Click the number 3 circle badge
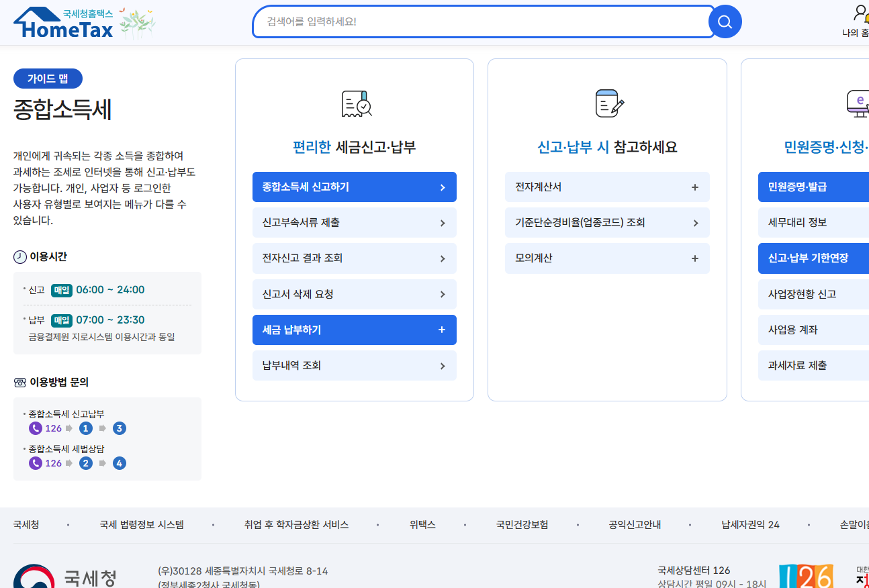Viewport: 869px width, 588px height. (x=120, y=428)
